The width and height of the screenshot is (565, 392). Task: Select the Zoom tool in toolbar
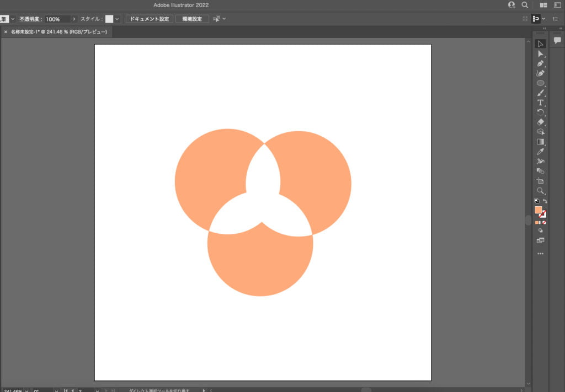pos(540,191)
